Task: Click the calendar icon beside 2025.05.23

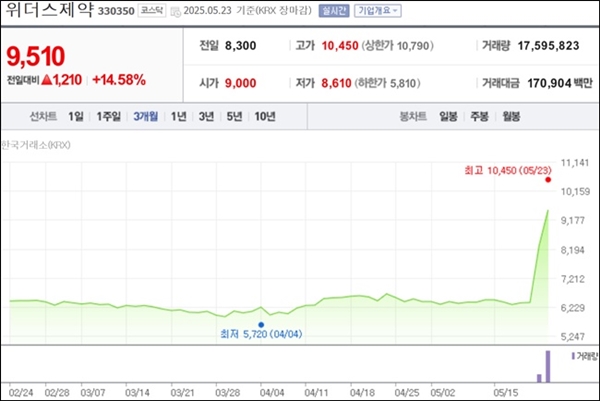Action: pyautogui.click(x=175, y=11)
